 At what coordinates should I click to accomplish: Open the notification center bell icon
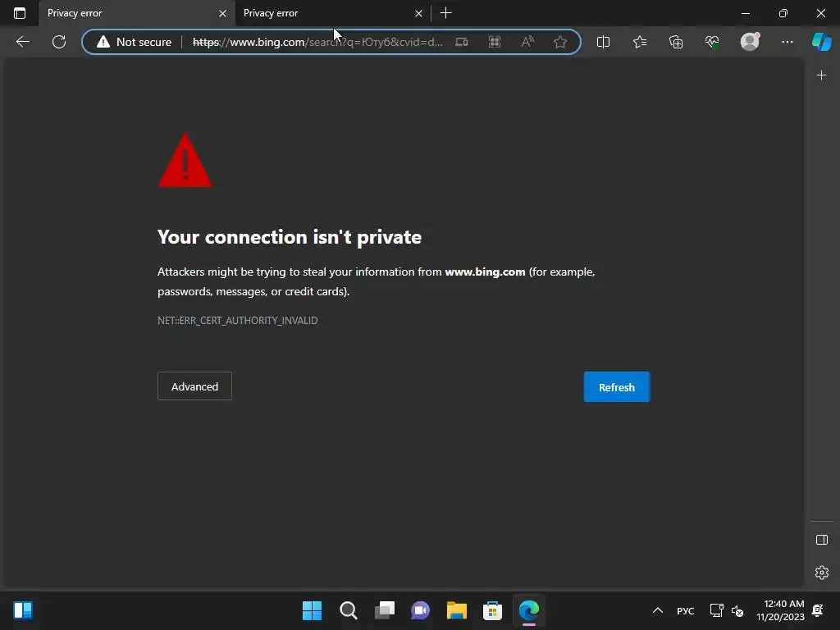(x=818, y=610)
